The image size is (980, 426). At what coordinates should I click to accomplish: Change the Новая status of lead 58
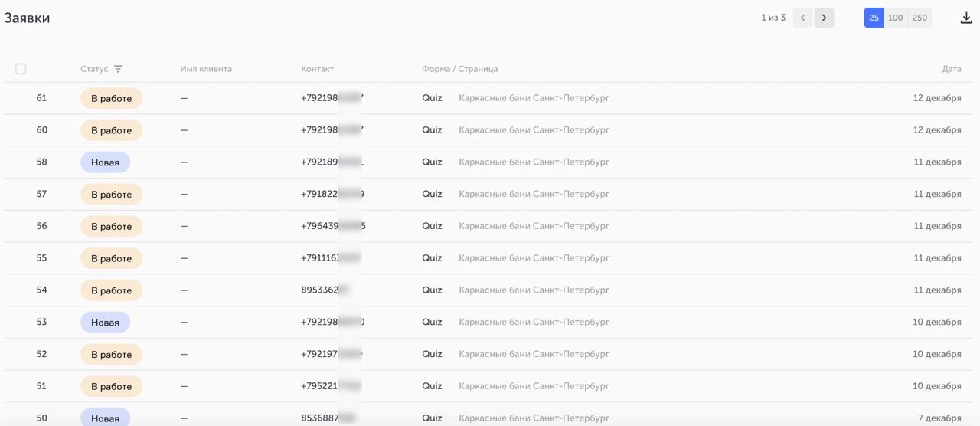[x=105, y=162]
